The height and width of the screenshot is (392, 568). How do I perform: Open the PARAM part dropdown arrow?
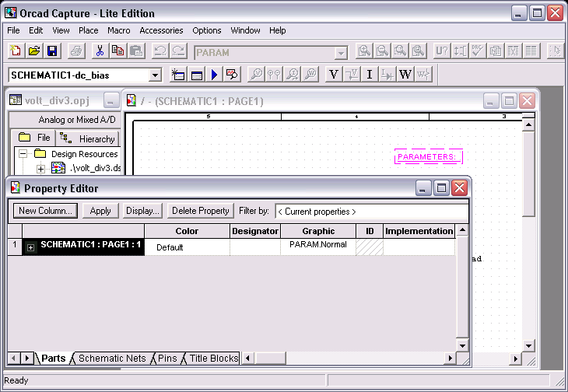[341, 54]
